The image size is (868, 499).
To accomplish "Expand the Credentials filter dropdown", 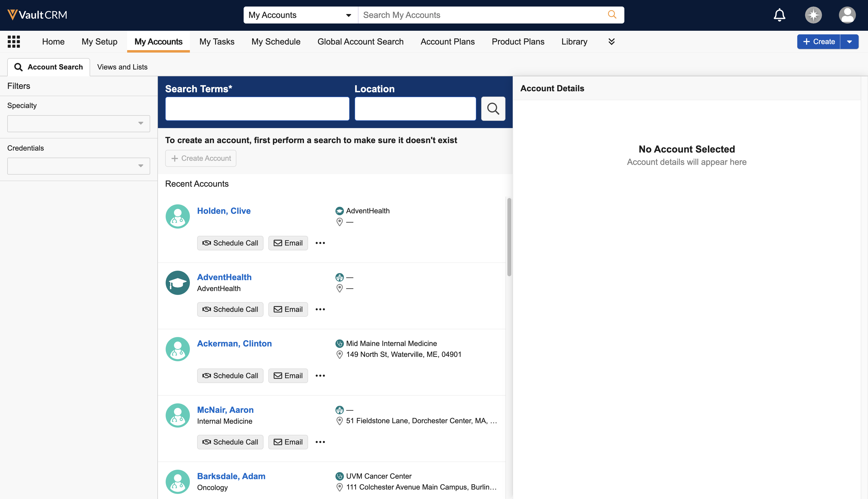I will pos(78,166).
